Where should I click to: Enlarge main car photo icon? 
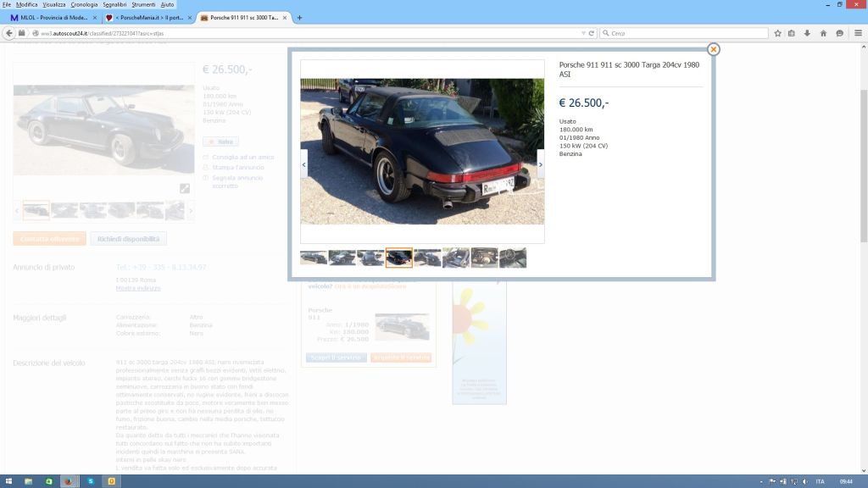(185, 189)
